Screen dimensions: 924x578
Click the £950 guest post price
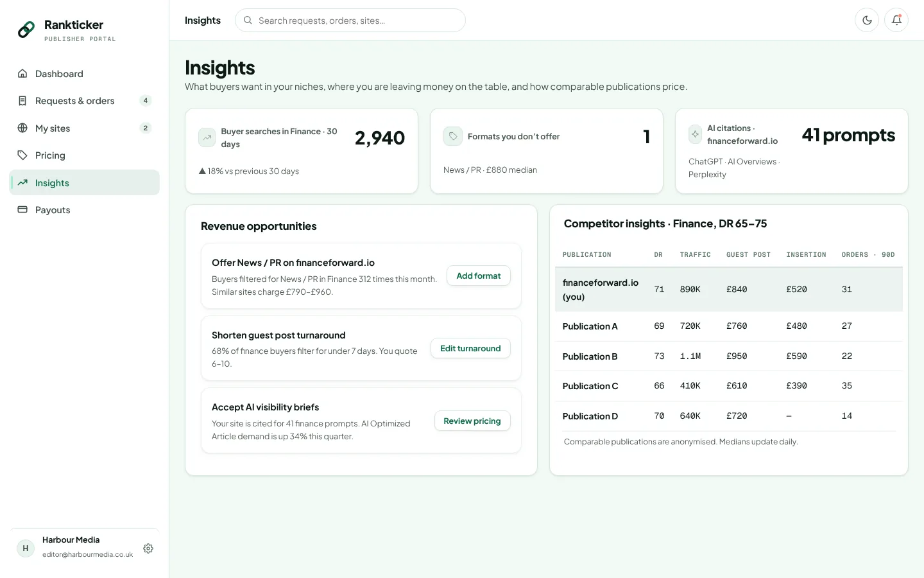[x=737, y=356]
